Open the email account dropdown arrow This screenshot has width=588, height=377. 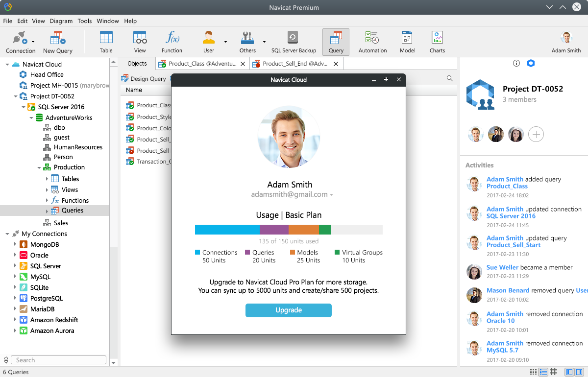click(332, 195)
